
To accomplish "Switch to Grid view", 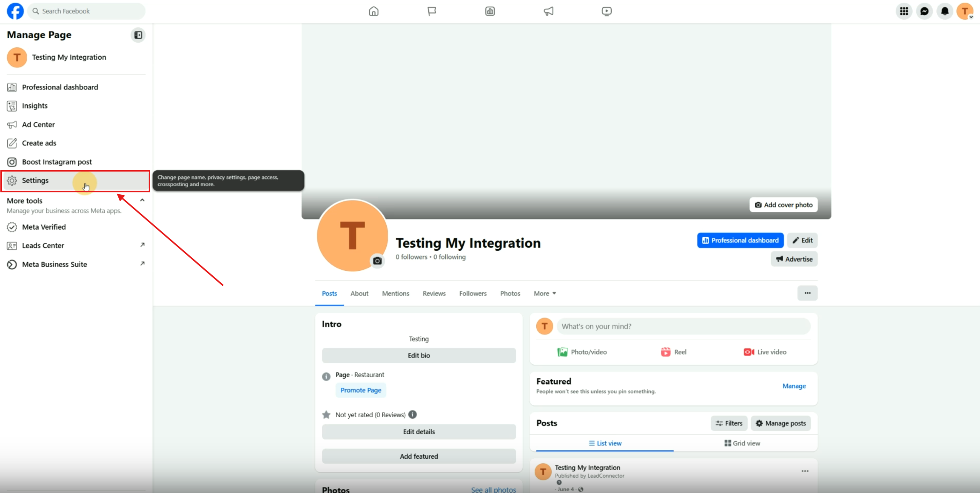I will pos(742,443).
